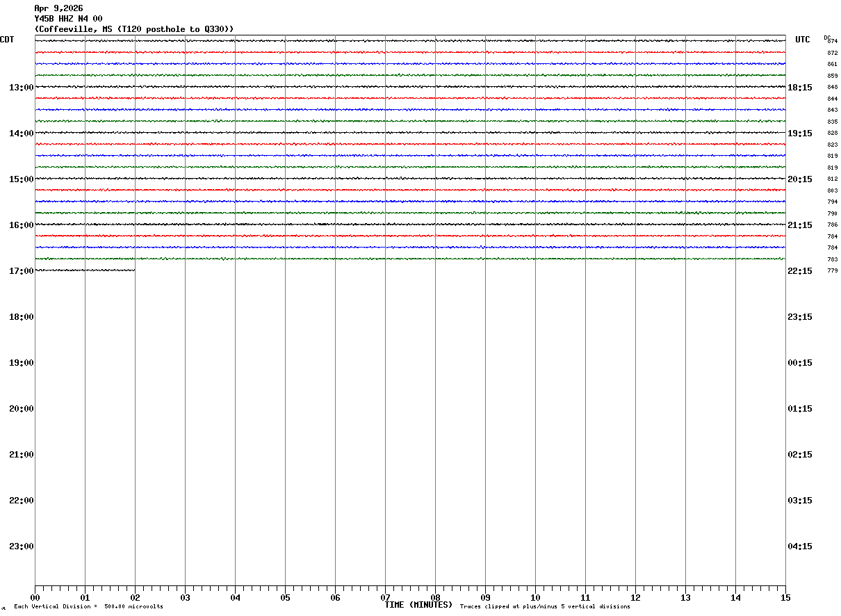
Task: Click the '22:00' CDT hour label
Action: (21, 501)
